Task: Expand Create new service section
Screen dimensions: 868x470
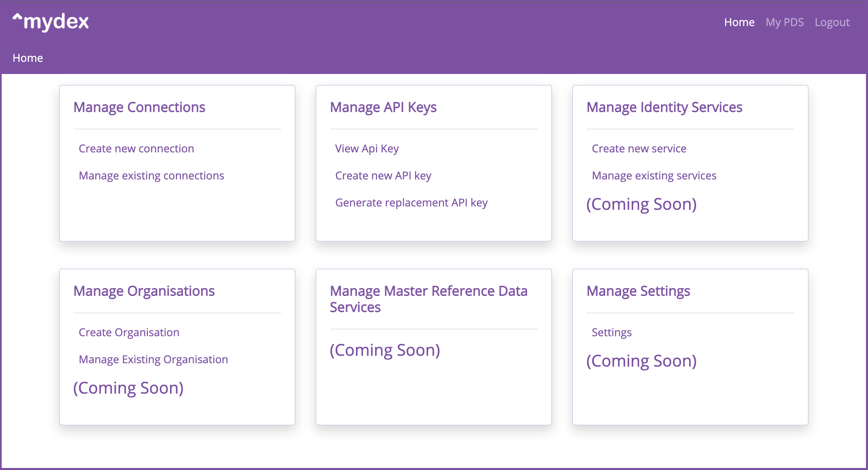Action: click(x=639, y=149)
